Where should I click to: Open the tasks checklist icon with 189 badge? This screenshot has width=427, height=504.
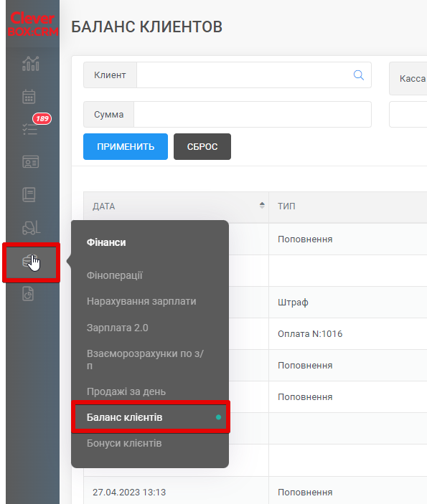(31, 128)
